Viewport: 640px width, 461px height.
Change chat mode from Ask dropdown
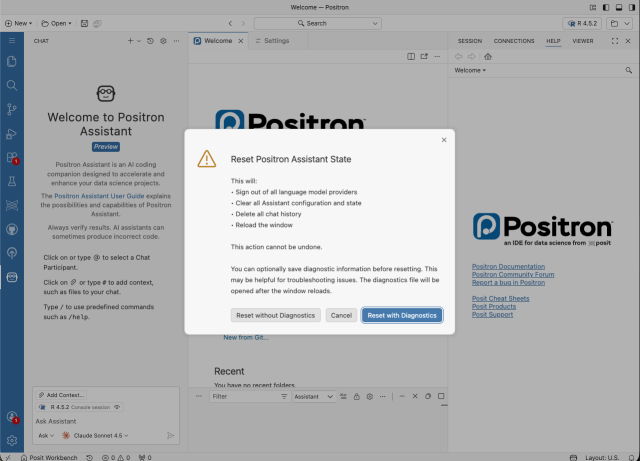click(x=46, y=436)
